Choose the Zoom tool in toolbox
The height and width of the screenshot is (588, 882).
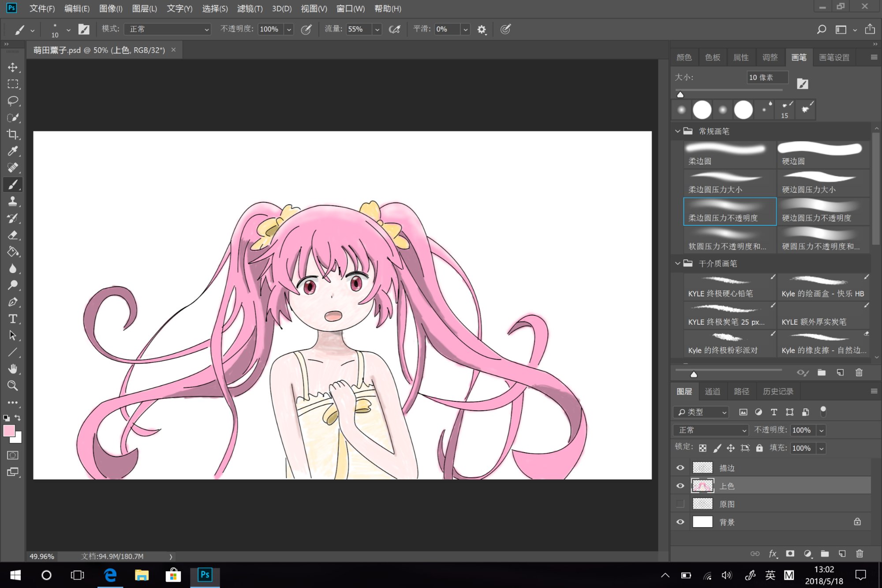pyautogui.click(x=13, y=386)
